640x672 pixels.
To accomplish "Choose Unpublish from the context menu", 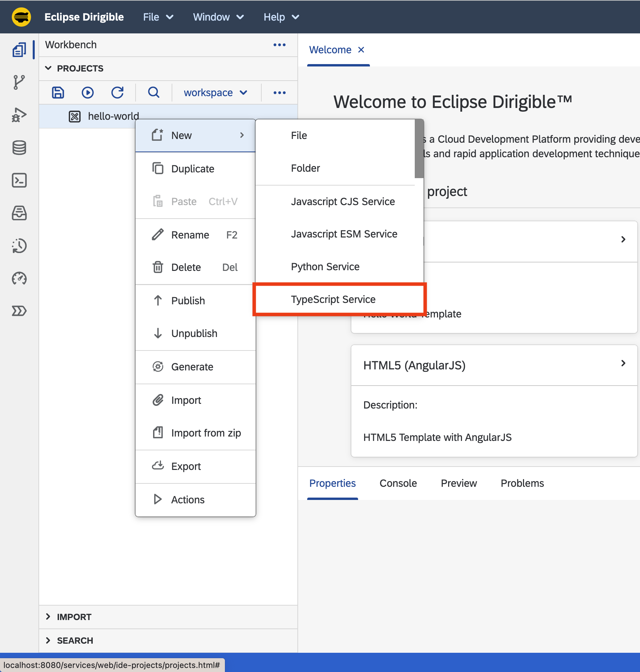I will coord(196,333).
